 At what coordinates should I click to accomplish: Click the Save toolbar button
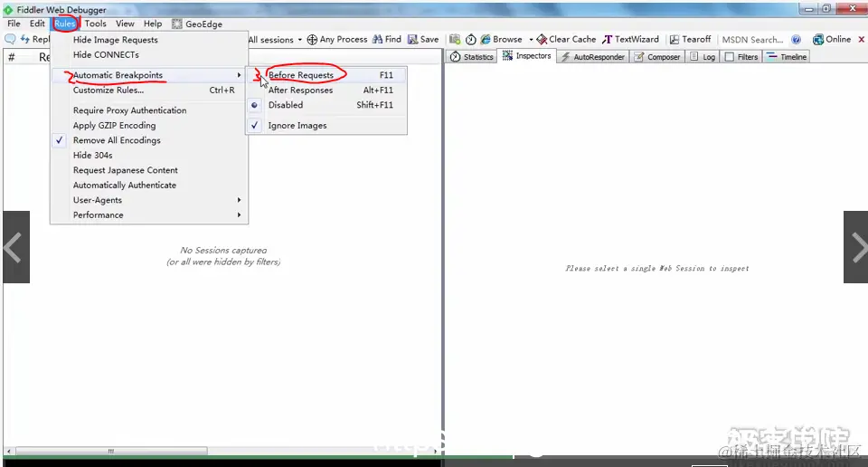423,39
